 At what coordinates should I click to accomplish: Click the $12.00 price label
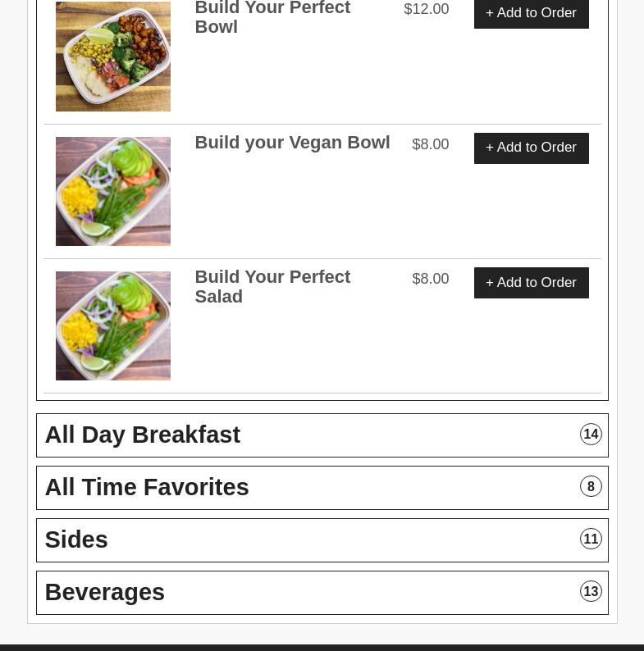click(427, 9)
